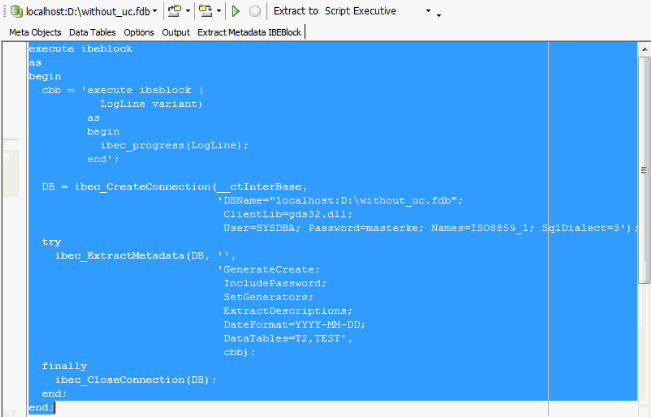Click the 'cbb);' closing argument line

coord(240,352)
